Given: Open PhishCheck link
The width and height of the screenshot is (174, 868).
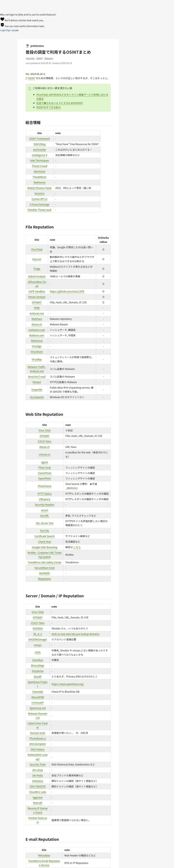Looking at the screenshot, I should 45,486.
